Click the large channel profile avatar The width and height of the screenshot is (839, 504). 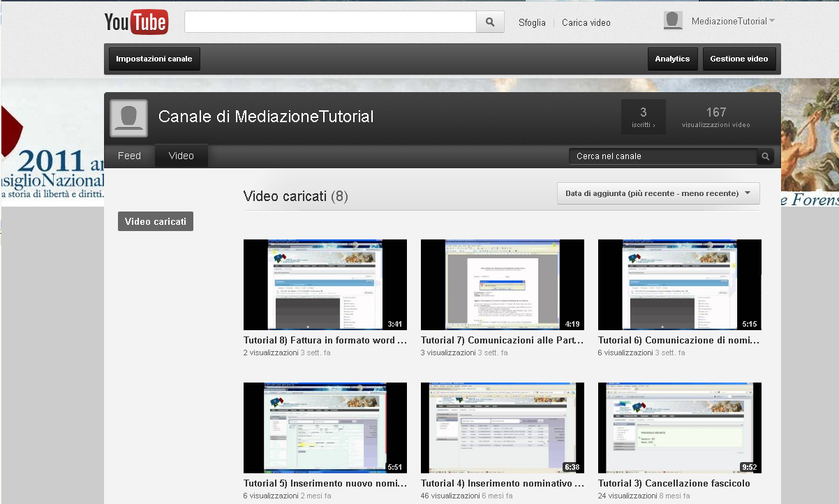129,118
